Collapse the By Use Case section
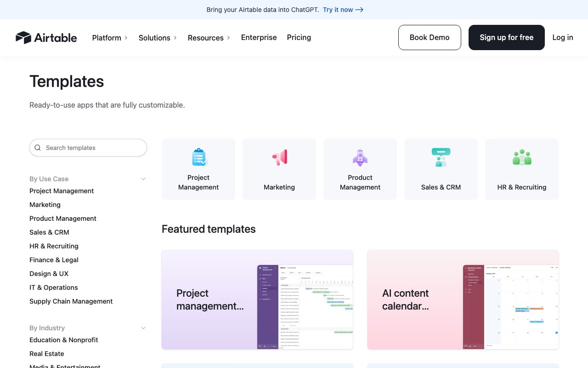Screen dimensions: 588x368 (143, 179)
